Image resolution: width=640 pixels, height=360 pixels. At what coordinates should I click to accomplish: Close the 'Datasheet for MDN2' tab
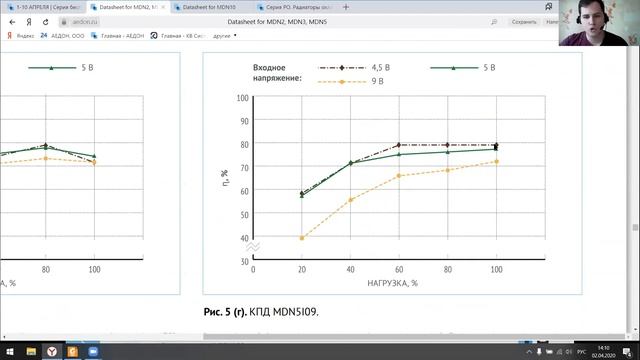(163, 7)
